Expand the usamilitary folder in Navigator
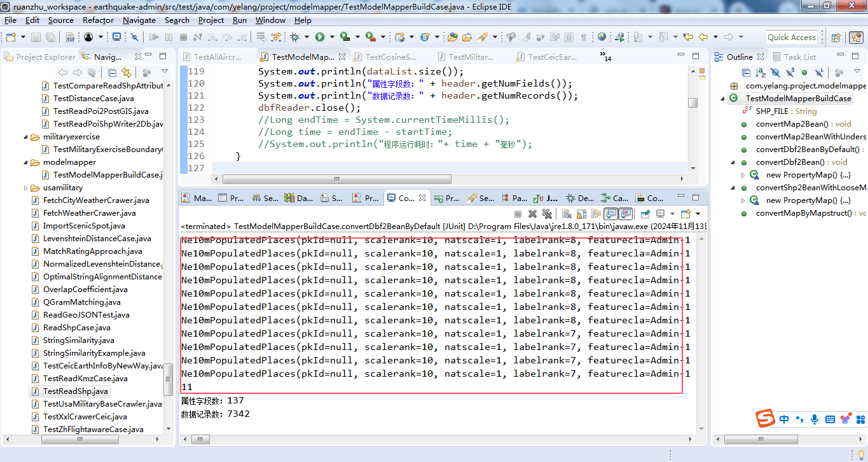 (26, 188)
